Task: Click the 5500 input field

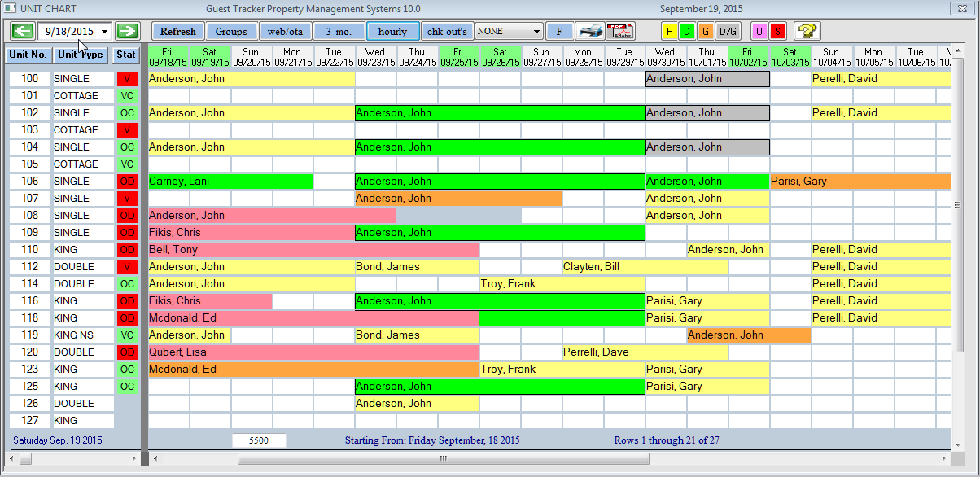Action: click(x=259, y=440)
